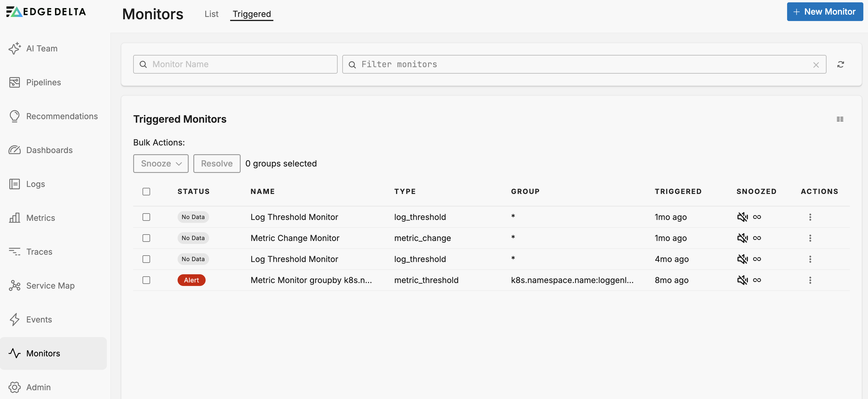Click mute icon for Metric Change Monitor

[742, 238]
